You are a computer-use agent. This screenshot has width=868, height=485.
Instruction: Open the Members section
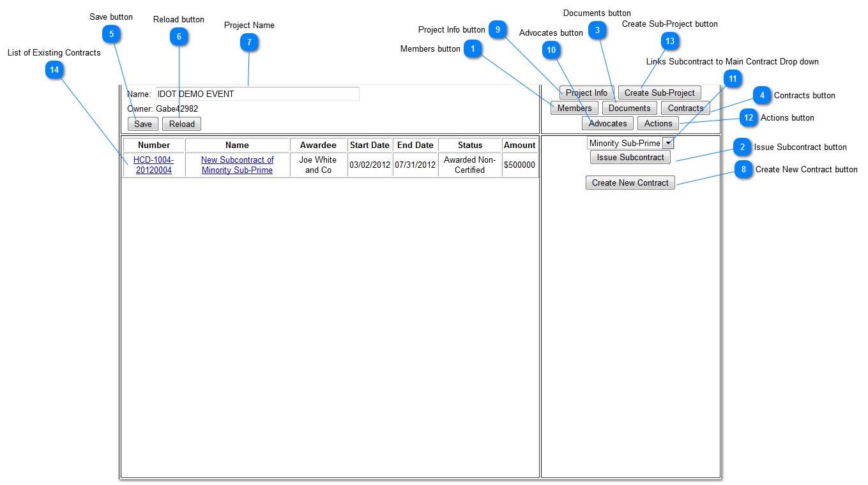(574, 108)
